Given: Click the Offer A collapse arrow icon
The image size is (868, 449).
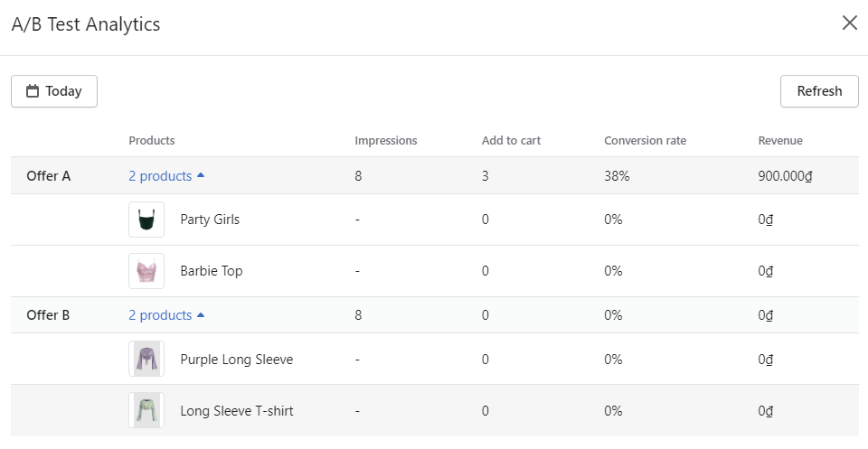Looking at the screenshot, I should [201, 175].
